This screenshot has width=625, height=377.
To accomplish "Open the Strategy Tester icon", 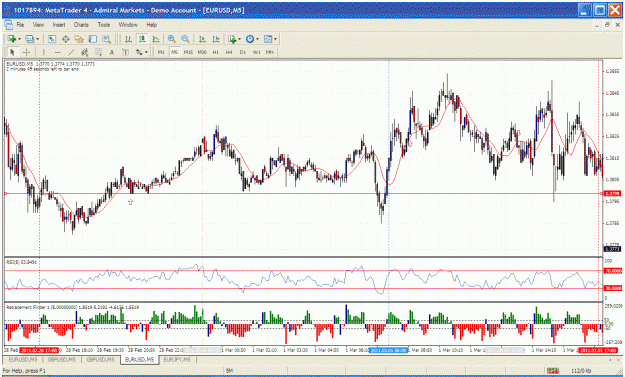I will pos(106,39).
